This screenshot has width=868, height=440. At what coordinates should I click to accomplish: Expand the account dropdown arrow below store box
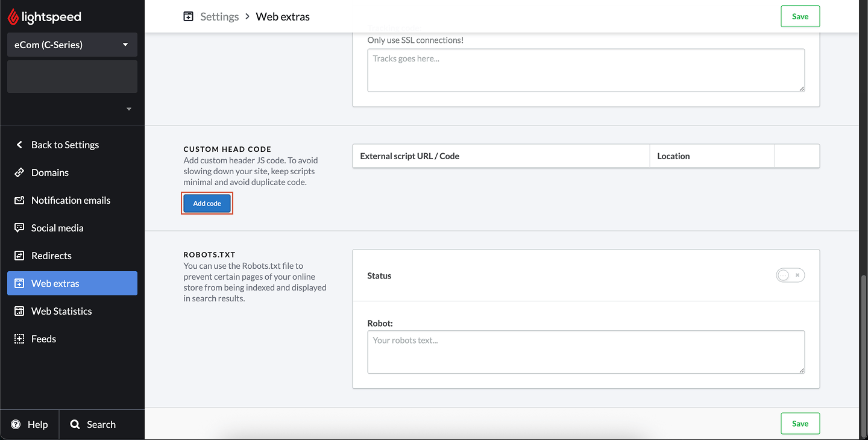pyautogui.click(x=128, y=109)
